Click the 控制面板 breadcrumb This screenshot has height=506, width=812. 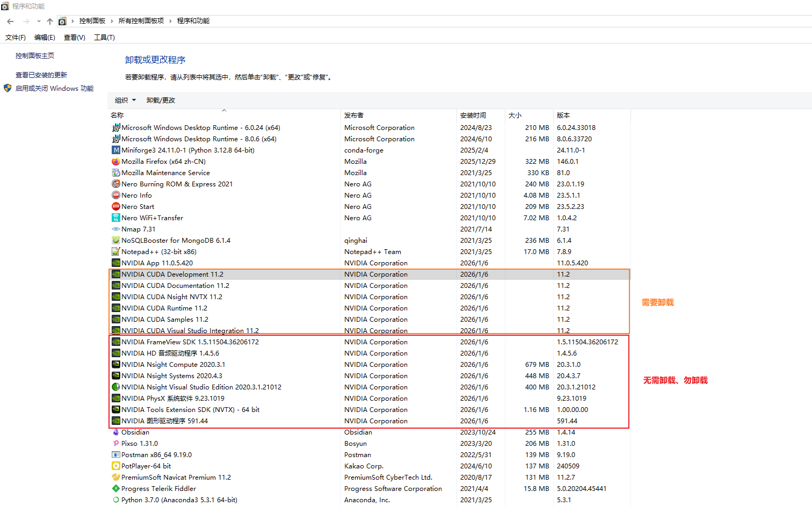pos(92,21)
